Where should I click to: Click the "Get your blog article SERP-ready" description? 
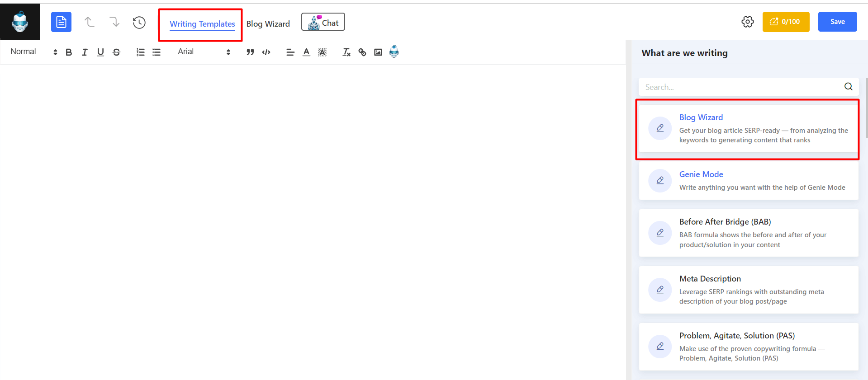coord(764,135)
